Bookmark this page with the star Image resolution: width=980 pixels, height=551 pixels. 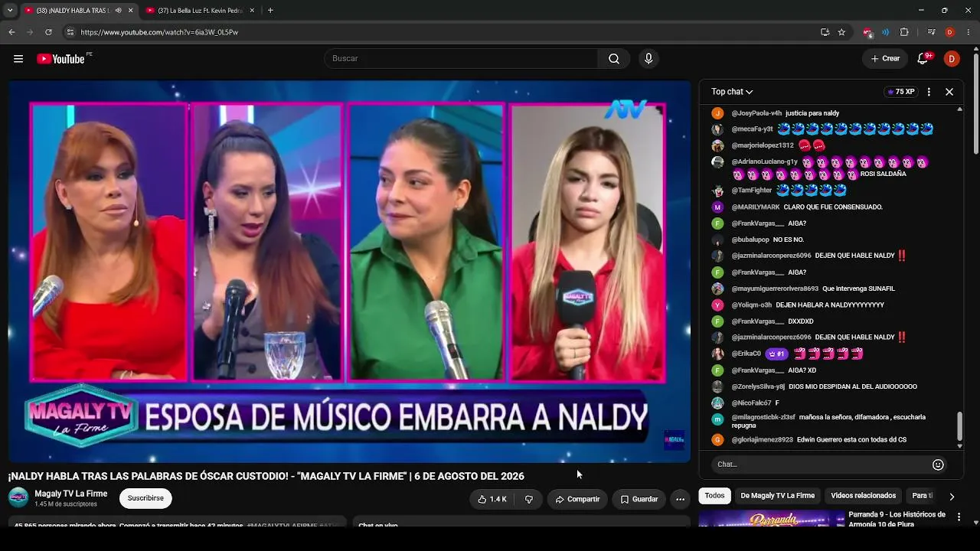pyautogui.click(x=841, y=32)
